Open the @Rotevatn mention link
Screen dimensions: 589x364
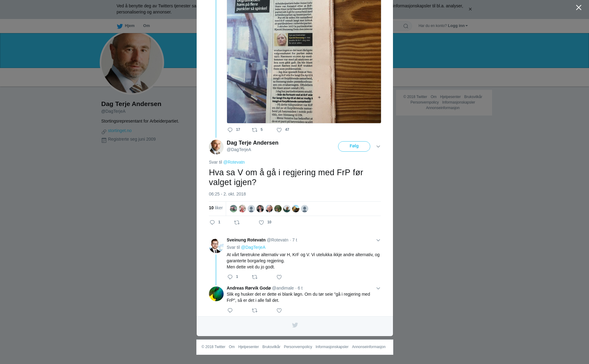[234, 162]
